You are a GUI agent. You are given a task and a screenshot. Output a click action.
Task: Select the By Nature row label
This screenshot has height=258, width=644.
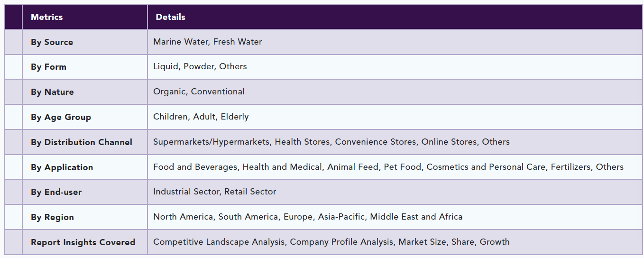click(52, 92)
